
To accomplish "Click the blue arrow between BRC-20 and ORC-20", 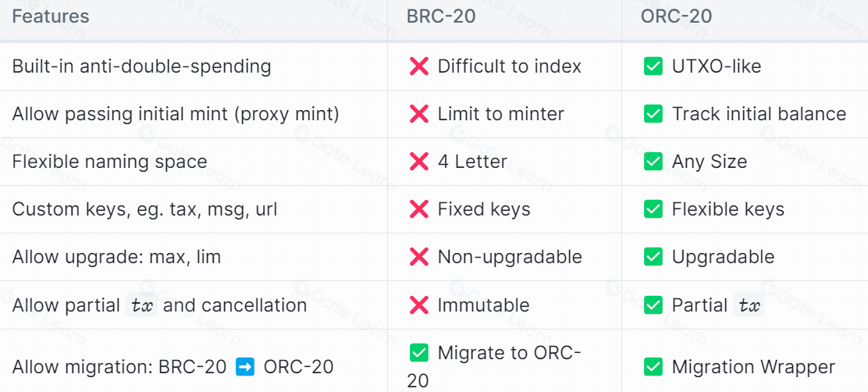I will (244, 366).
